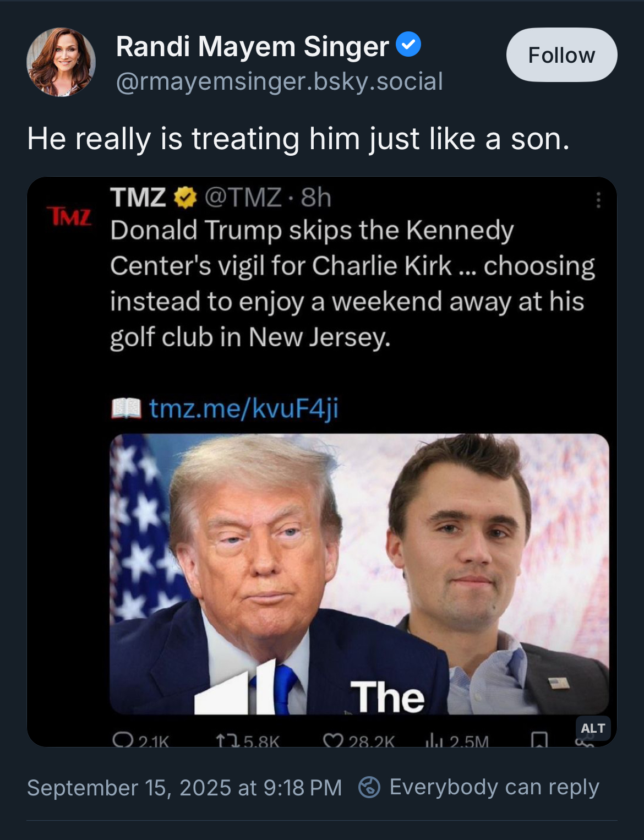Click Randi Mayem Singer's profile avatar
Viewport: 644px width, 840px height.
[x=61, y=62]
